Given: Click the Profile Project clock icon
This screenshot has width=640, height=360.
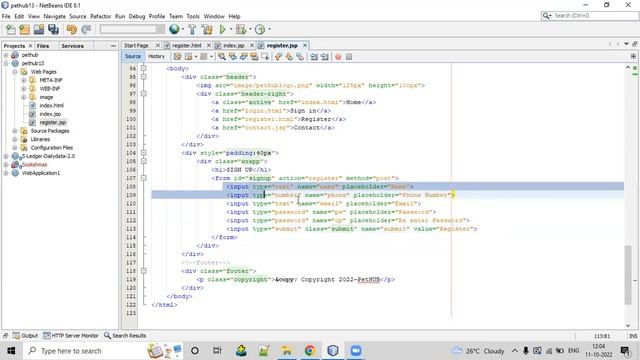Looking at the screenshot, I should (260, 29).
